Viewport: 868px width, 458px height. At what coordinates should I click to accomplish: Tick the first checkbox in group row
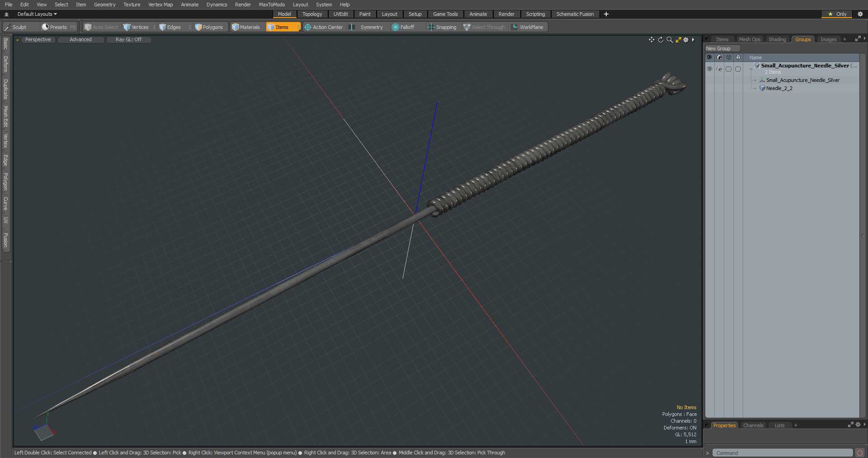click(x=728, y=69)
